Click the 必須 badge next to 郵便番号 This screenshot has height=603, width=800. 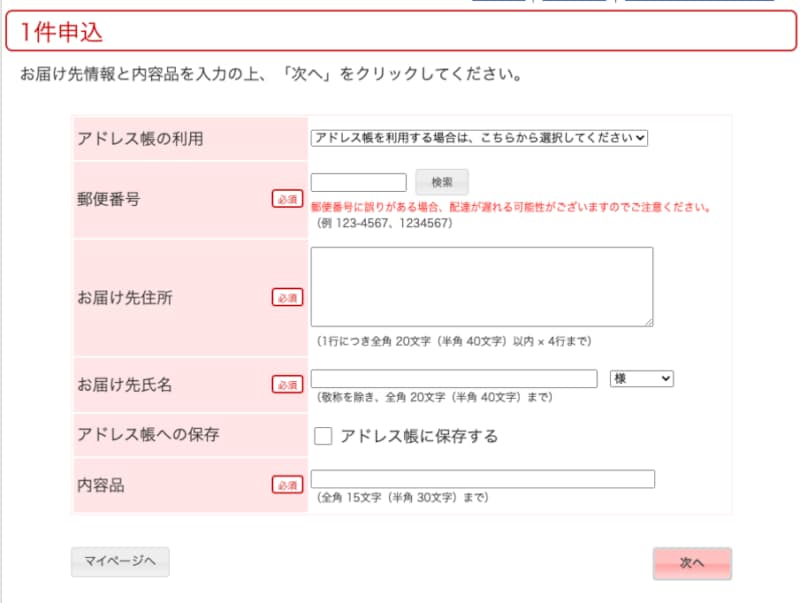(287, 200)
